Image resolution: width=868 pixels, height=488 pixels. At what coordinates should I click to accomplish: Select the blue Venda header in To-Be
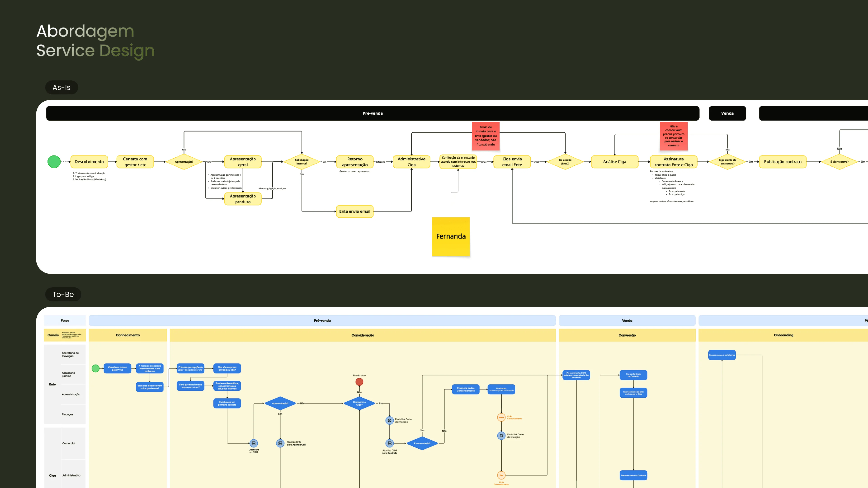627,321
